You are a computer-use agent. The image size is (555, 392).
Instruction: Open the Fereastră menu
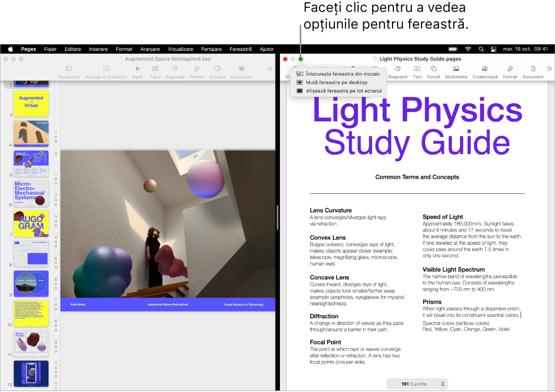click(240, 49)
